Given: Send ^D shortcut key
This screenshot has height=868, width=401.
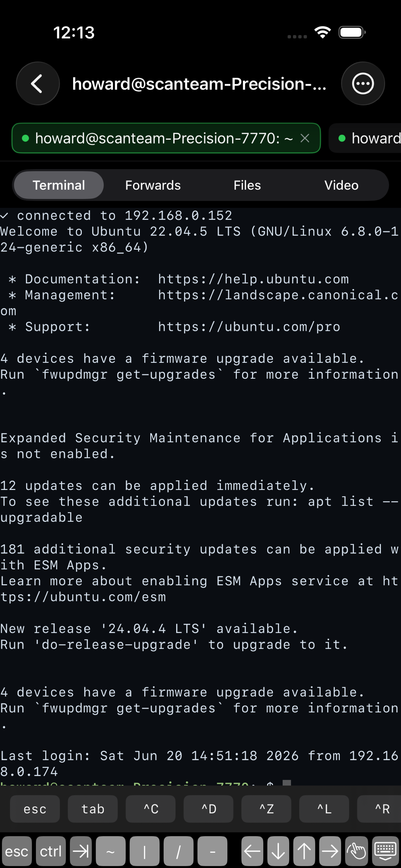Looking at the screenshot, I should click(x=208, y=809).
